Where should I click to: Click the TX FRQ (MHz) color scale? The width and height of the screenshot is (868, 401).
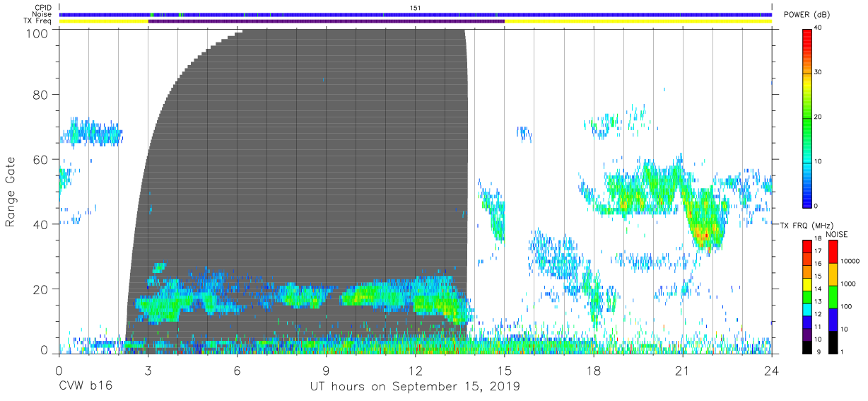(807, 296)
